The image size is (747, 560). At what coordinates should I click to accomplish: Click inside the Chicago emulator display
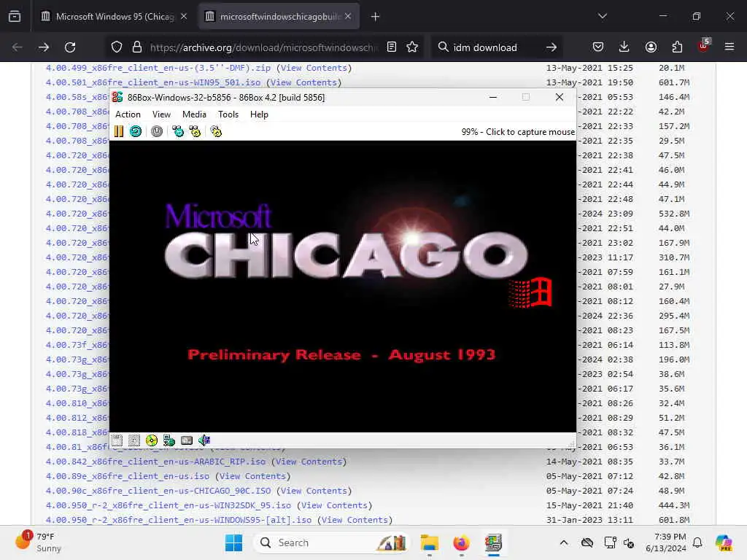point(343,286)
